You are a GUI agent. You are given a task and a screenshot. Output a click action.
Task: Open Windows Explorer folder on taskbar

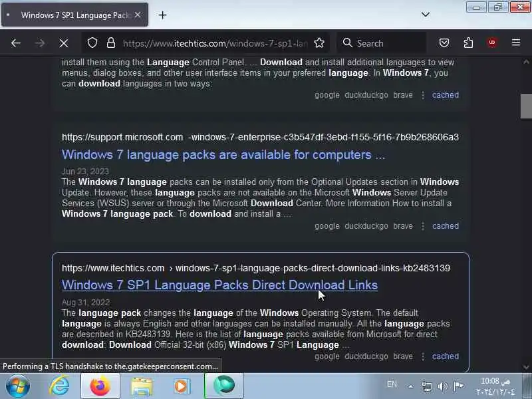coord(142,386)
